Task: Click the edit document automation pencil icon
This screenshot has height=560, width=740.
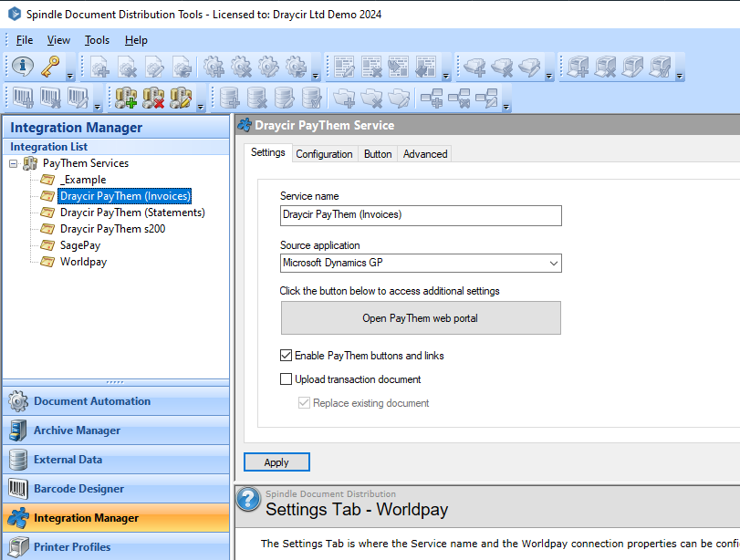Action: coord(154,67)
